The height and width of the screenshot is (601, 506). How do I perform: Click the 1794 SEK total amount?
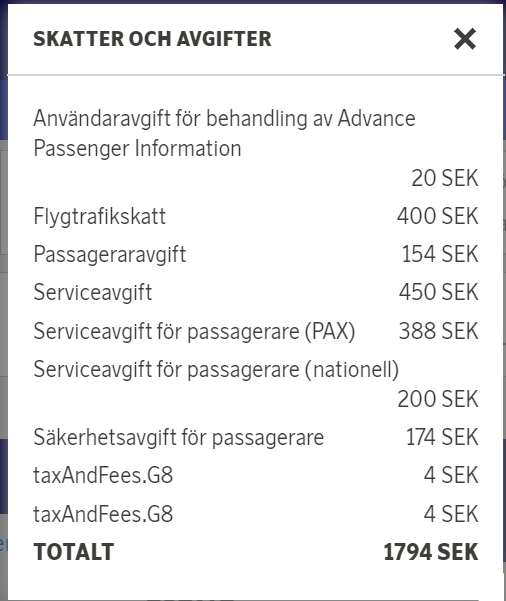[x=431, y=552]
